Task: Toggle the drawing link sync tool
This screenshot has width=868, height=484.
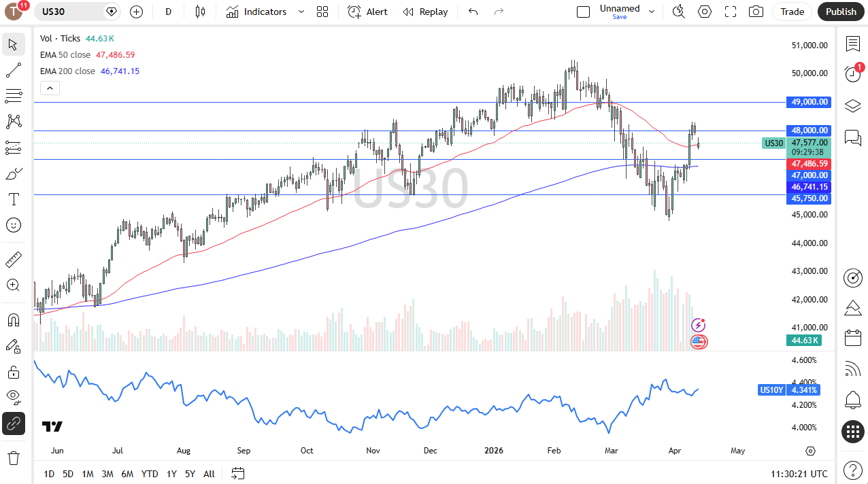Action: pos(13,423)
